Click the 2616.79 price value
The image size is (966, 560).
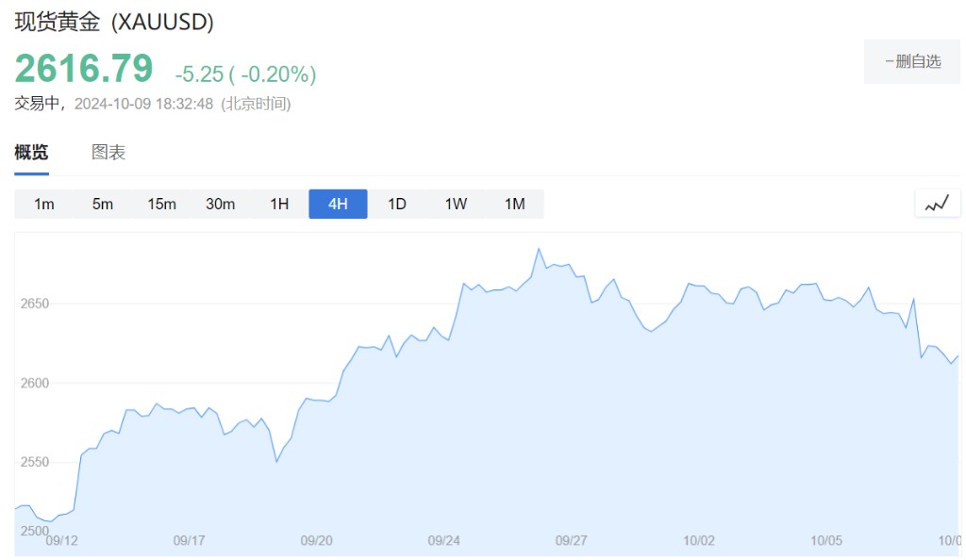click(x=84, y=69)
